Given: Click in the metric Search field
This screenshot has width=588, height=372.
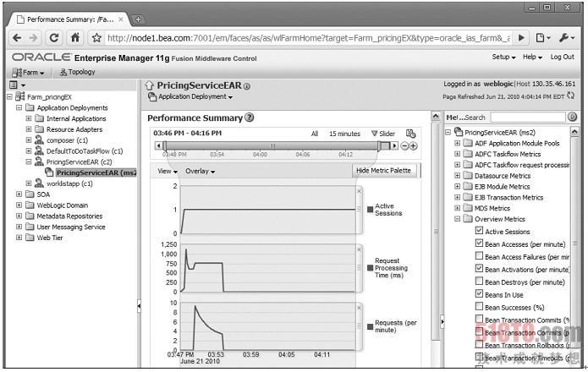Looking at the screenshot, I should (x=528, y=118).
